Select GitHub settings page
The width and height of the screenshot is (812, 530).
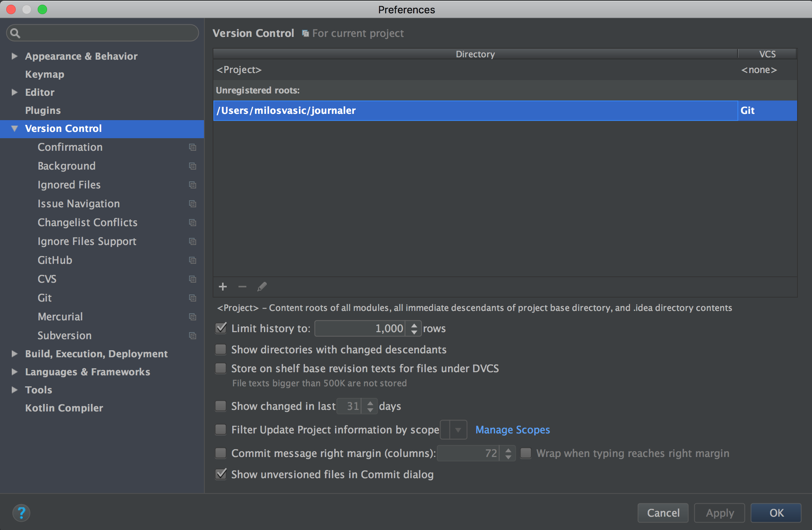click(55, 260)
